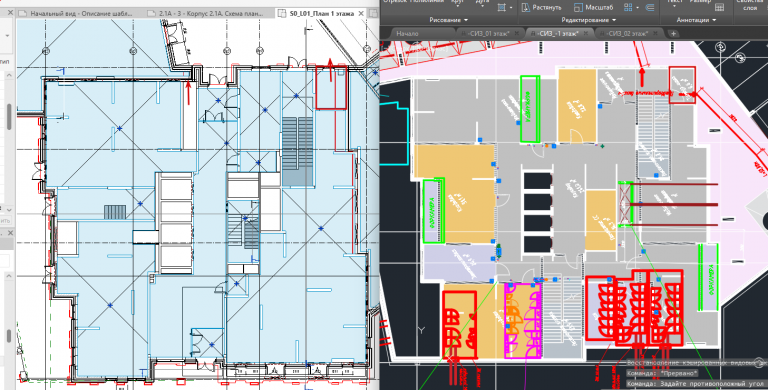The width and height of the screenshot is (768, 390).
Task: Open the dropdown arrow in Revit's left panel
Action: (x=8, y=36)
